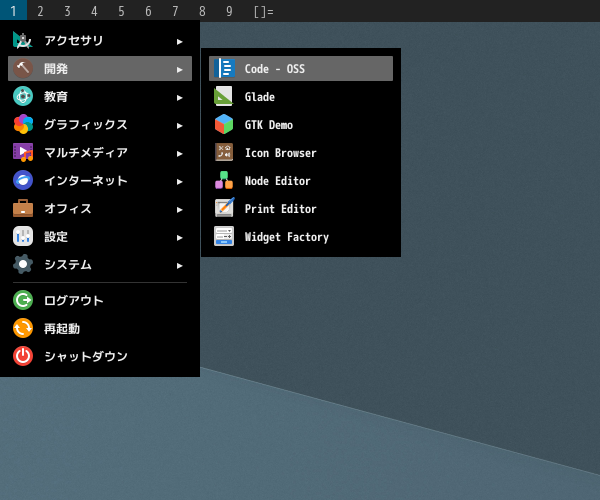Expand the アクセサリ submenu arrow
Viewport: 600px width, 500px height.
[x=179, y=41]
